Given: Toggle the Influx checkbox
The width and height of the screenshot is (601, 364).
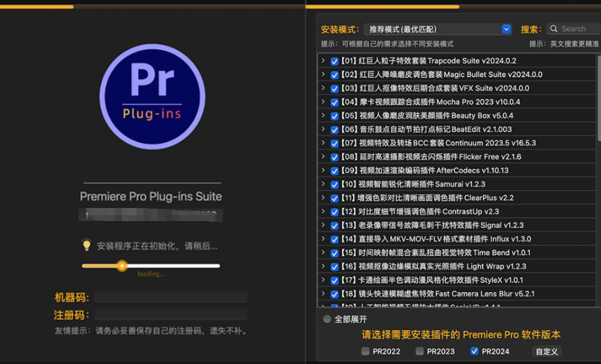Looking at the screenshot, I should click(334, 240).
